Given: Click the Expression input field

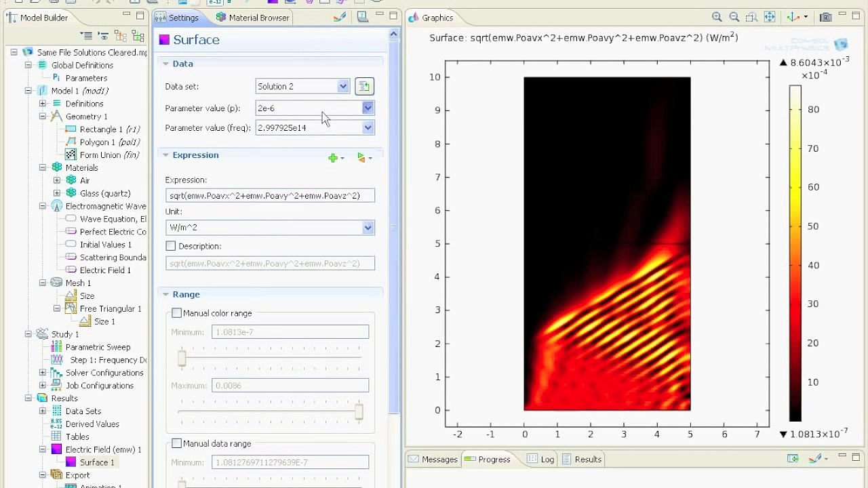Looking at the screenshot, I should 270,195.
